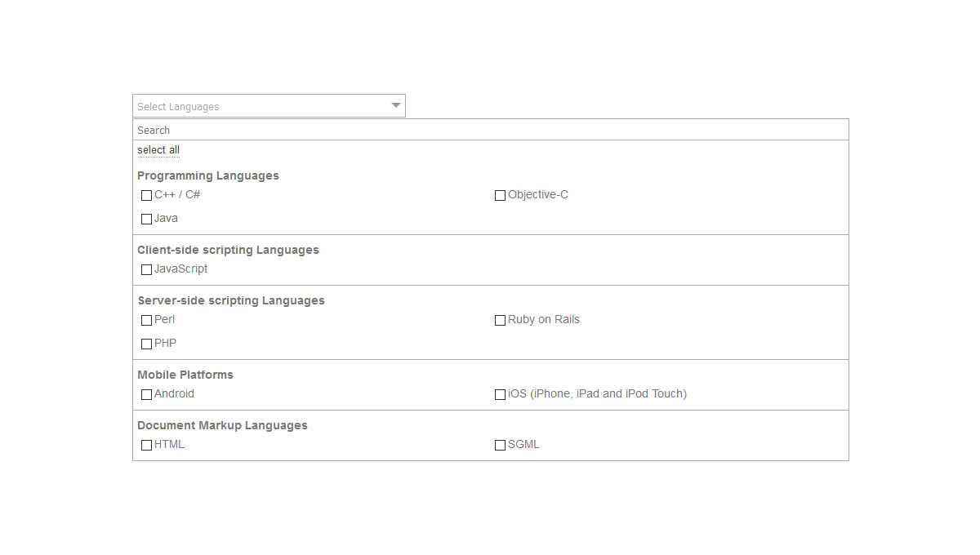Image resolution: width=980 pixels, height=555 pixels.
Task: Check the SGML option
Action: [500, 445]
